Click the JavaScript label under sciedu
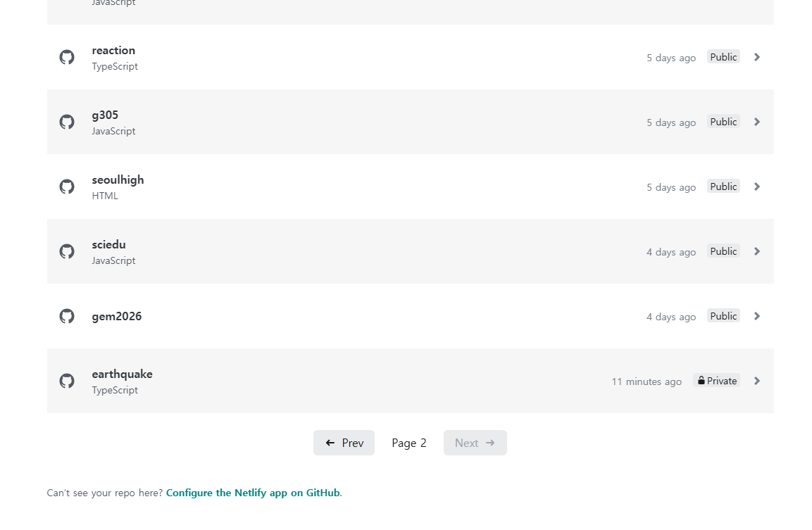812x530 pixels. tap(113, 260)
